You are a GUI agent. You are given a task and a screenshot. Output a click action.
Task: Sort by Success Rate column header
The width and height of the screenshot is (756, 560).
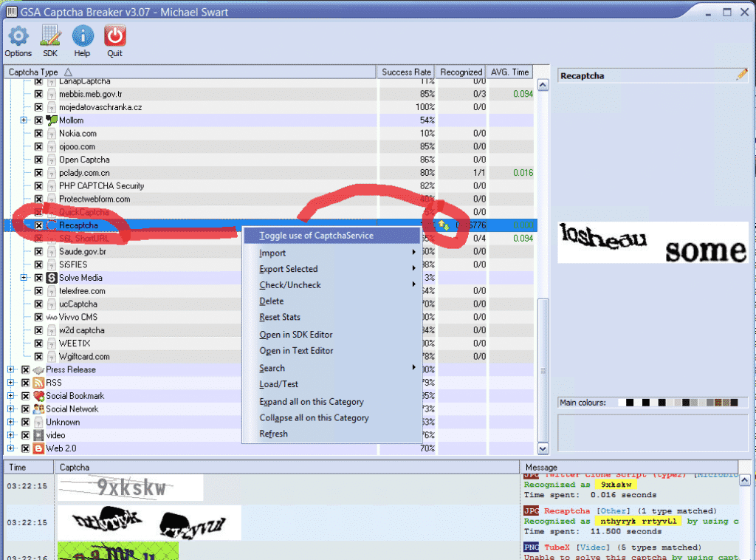406,72
